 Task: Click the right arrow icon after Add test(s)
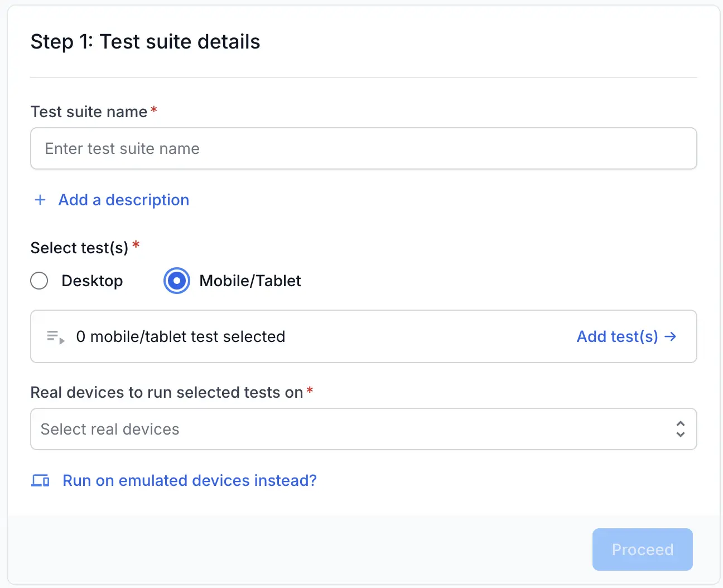(671, 336)
